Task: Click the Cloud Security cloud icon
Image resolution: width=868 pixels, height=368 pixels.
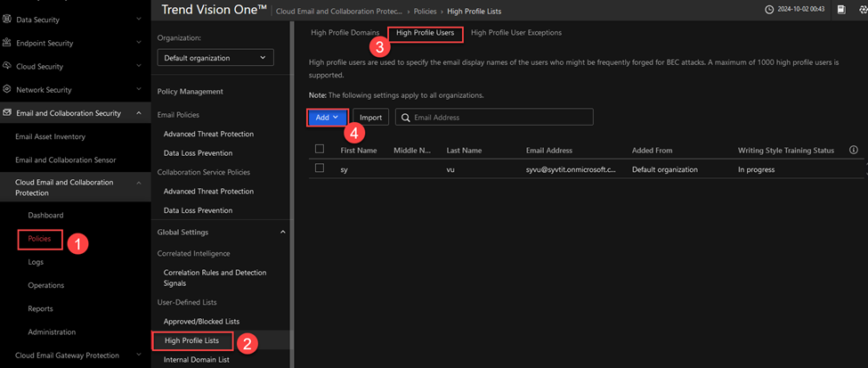Action: [x=7, y=66]
